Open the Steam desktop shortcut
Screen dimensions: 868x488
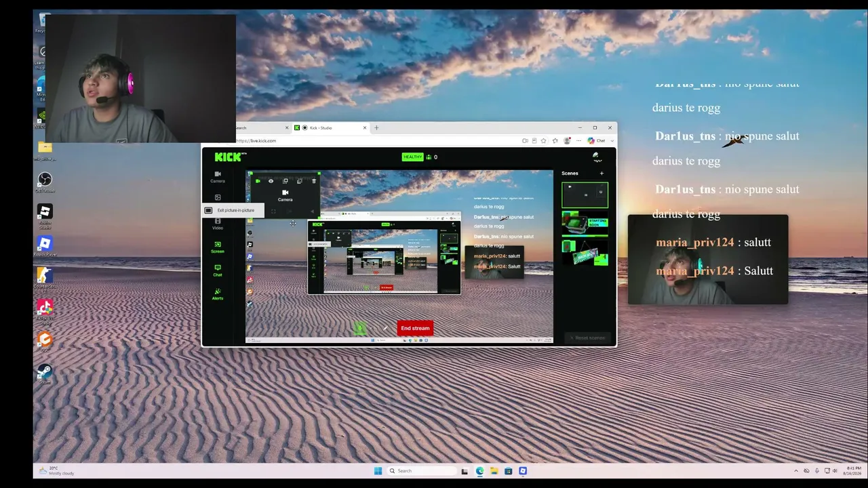click(x=45, y=373)
